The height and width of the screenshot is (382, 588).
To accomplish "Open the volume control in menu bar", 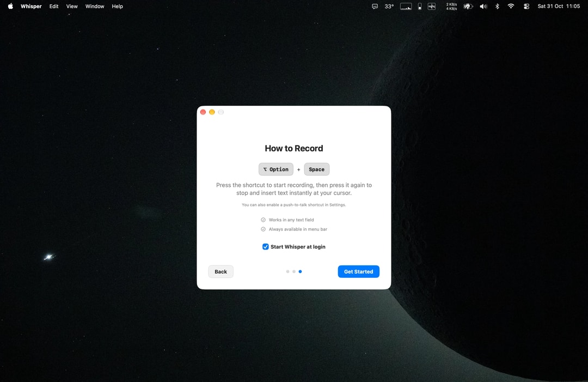I will 483,7.
